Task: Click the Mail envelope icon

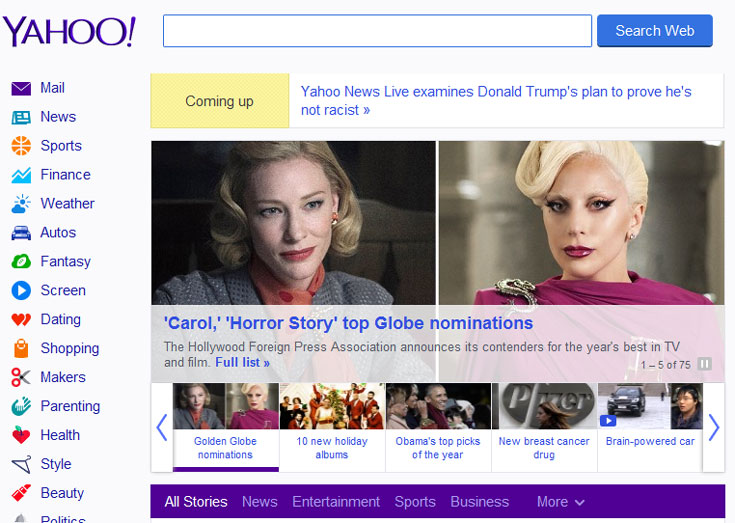Action: point(21,88)
